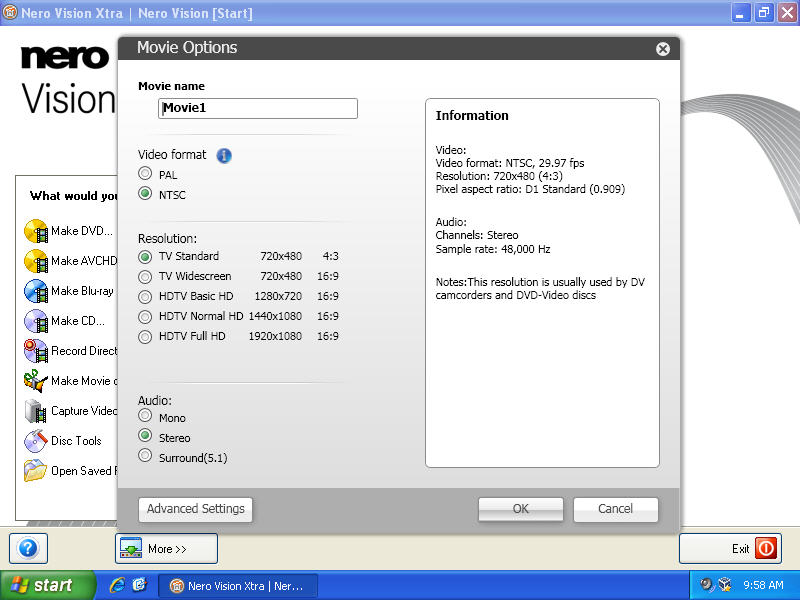Click the Nero Vision Xtra taskbar button
This screenshot has width=800, height=600.
pyautogui.click(x=238, y=586)
